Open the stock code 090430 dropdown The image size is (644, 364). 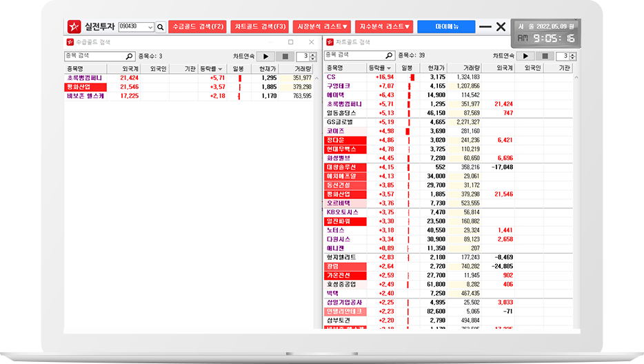(x=150, y=27)
